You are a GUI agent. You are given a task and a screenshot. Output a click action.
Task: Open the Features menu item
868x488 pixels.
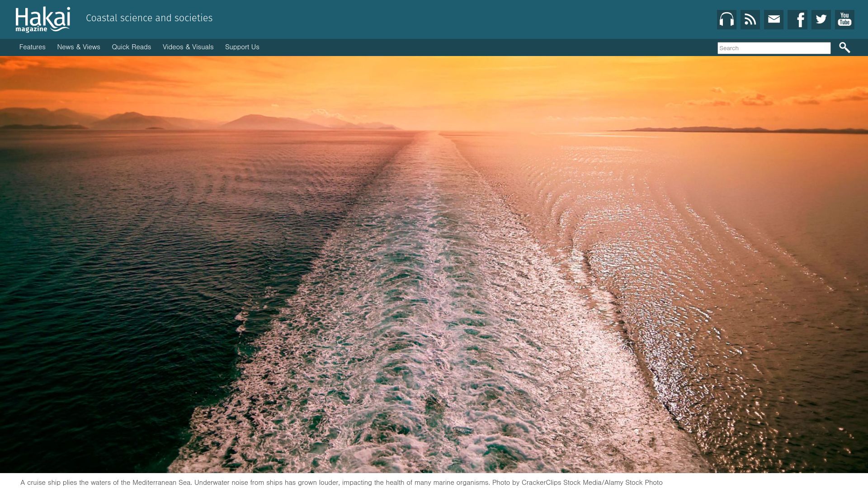33,47
